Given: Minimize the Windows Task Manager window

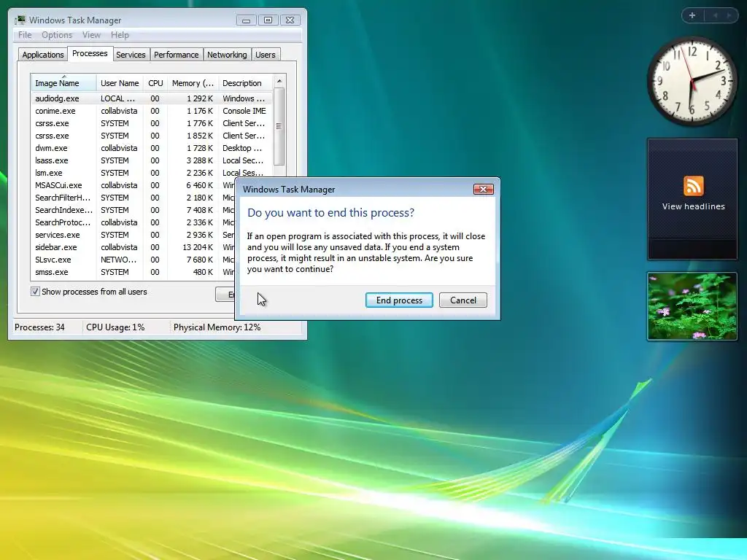Looking at the screenshot, I should click(x=246, y=20).
